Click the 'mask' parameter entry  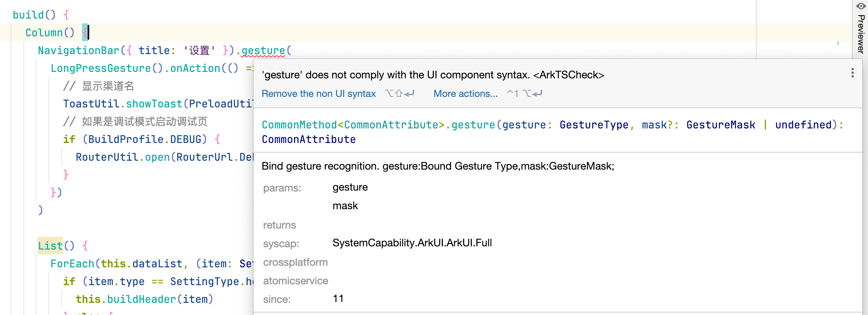point(345,206)
